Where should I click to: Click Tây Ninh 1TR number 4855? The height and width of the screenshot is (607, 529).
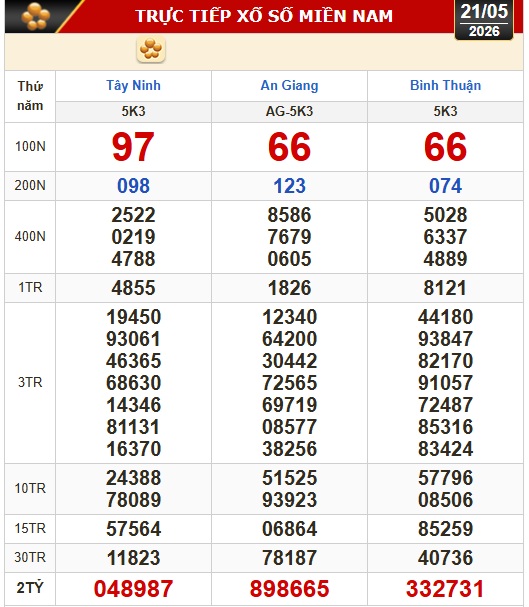133,288
